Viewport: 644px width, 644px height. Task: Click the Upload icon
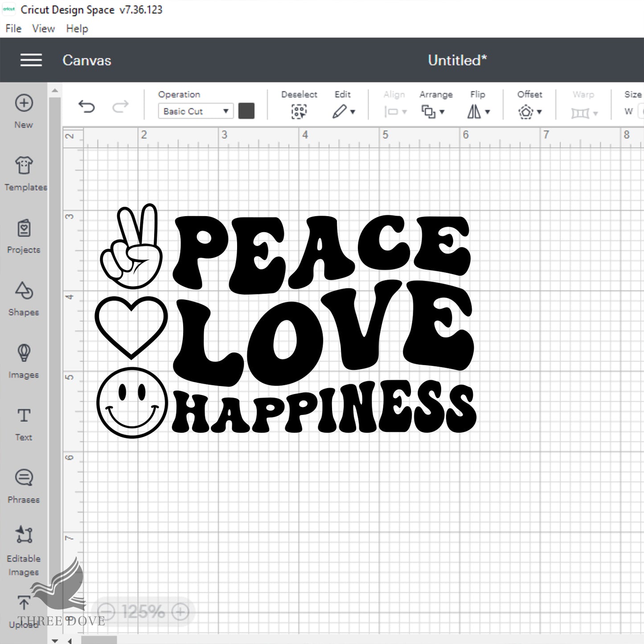24,603
